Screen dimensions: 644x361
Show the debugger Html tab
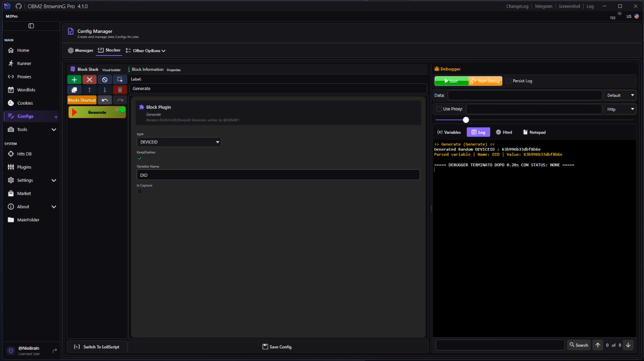point(504,132)
